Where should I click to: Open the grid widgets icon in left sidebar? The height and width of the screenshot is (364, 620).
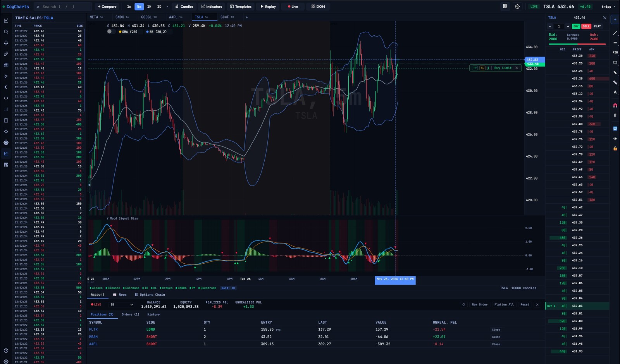point(6,165)
